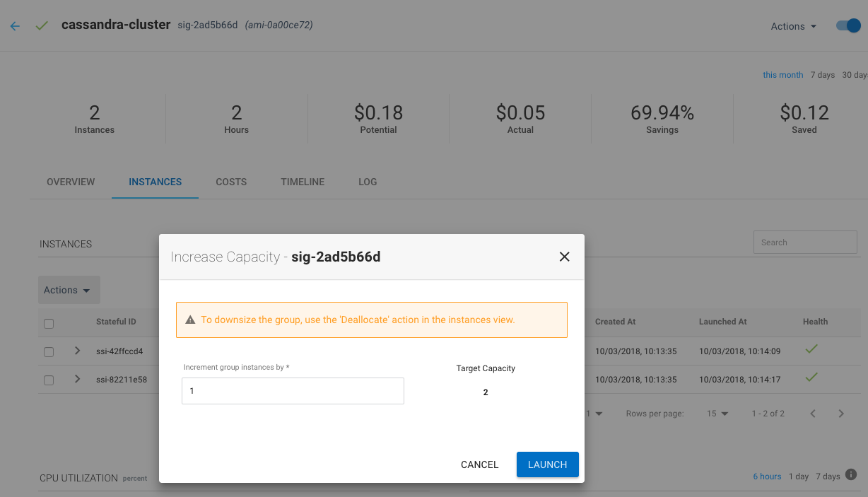
Task: Expand the ssi-82211e58 row
Action: tap(77, 379)
